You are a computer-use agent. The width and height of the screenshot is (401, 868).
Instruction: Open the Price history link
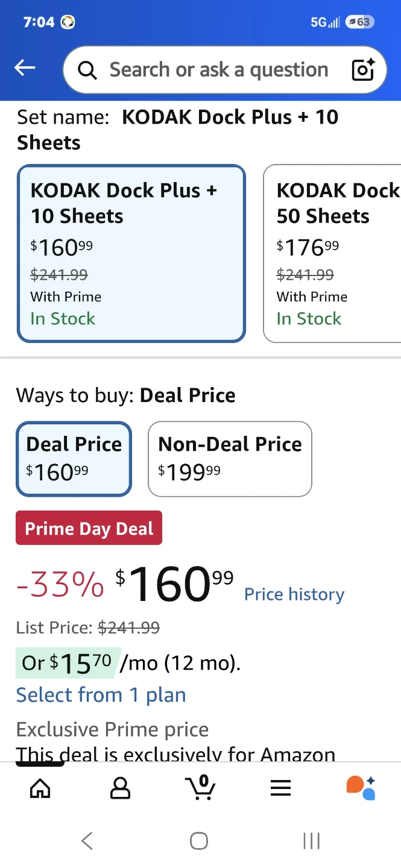tap(294, 594)
